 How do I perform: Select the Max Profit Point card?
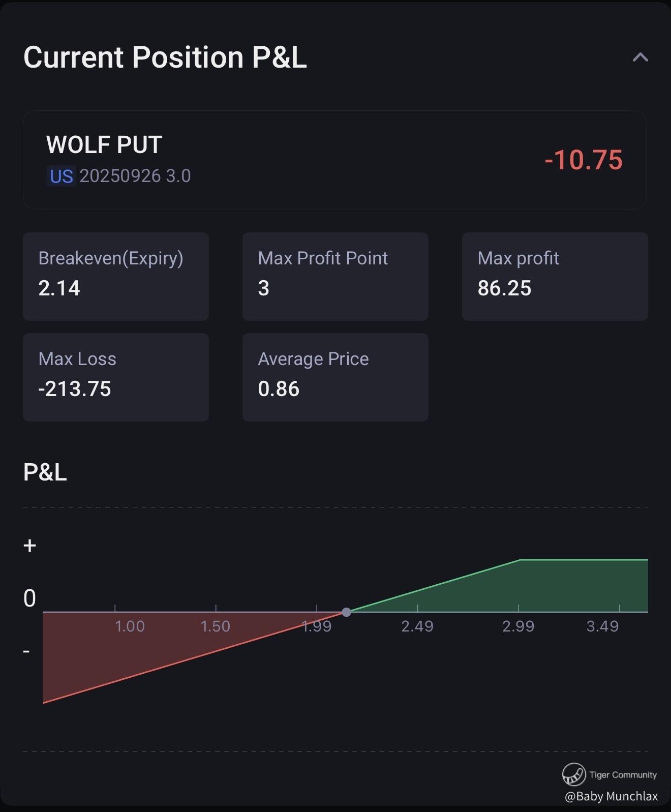335,276
